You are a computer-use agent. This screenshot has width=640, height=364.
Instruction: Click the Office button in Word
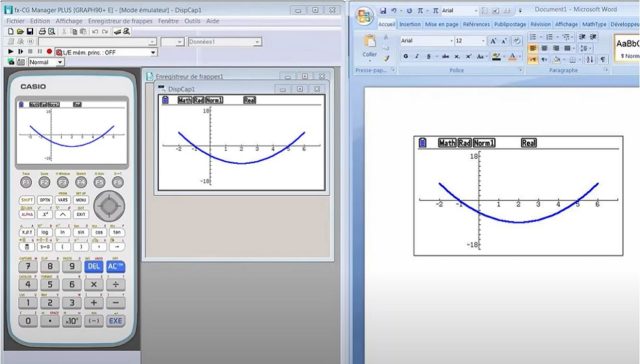tap(364, 16)
